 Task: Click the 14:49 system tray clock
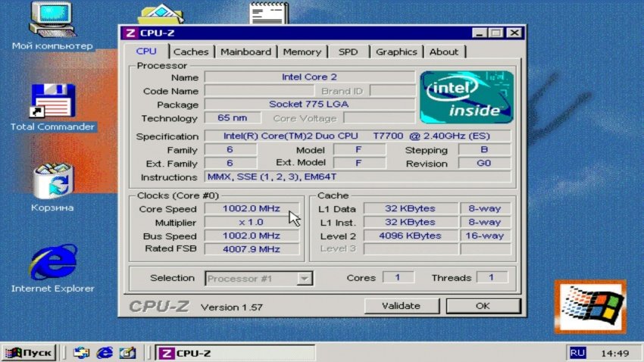coord(615,354)
